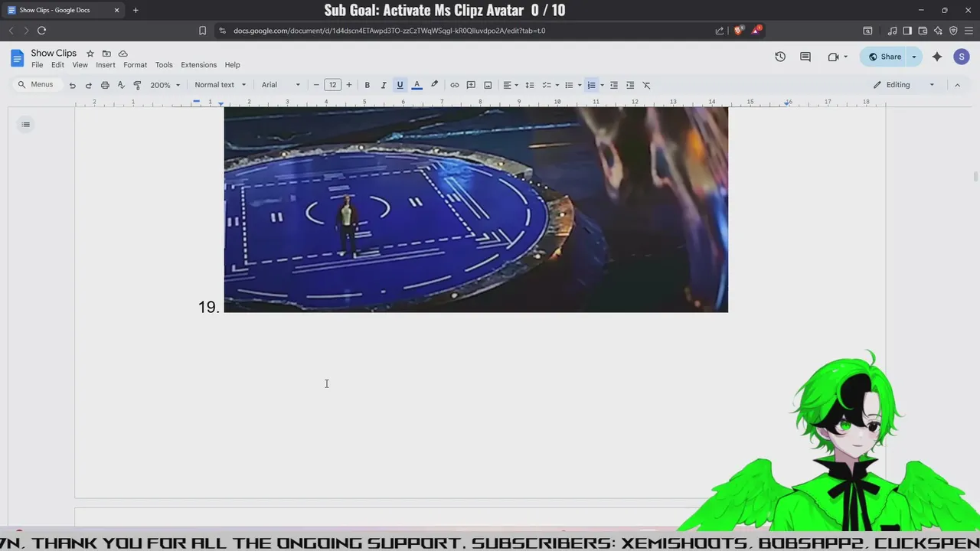Click the font size field showing 12

[x=332, y=85]
